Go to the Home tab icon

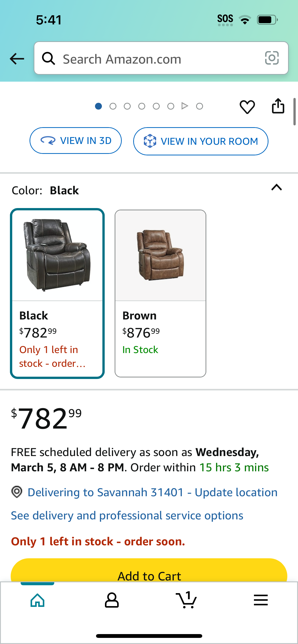point(37,600)
